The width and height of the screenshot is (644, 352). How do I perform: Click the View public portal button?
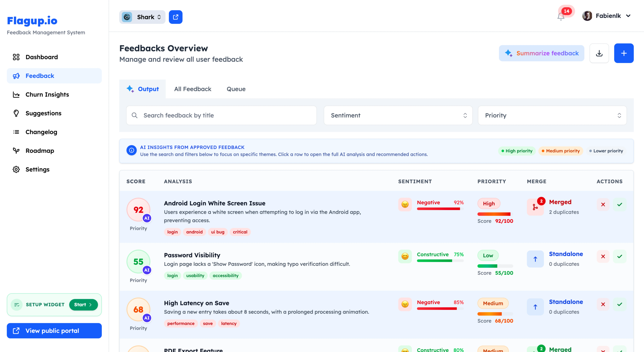coord(54,331)
